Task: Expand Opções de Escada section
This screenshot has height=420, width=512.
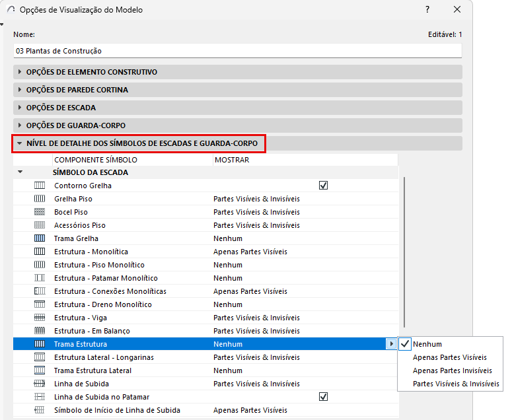Action: pos(20,108)
